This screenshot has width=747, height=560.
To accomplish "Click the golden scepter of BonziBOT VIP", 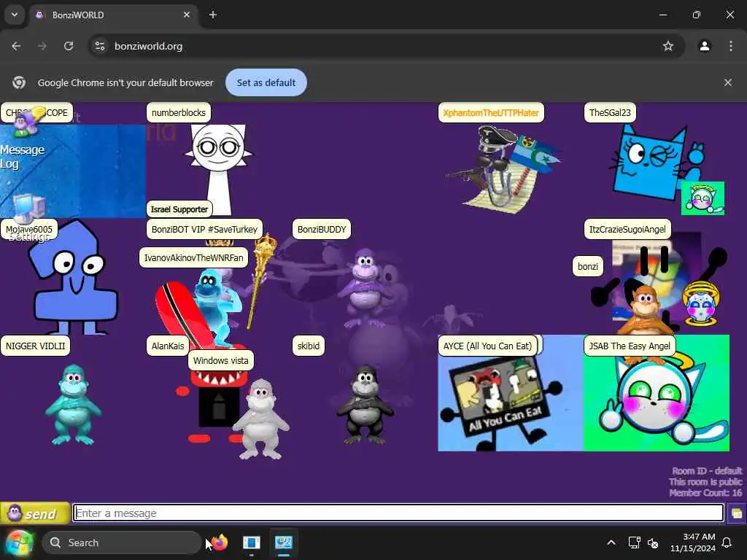I will pyautogui.click(x=263, y=281).
